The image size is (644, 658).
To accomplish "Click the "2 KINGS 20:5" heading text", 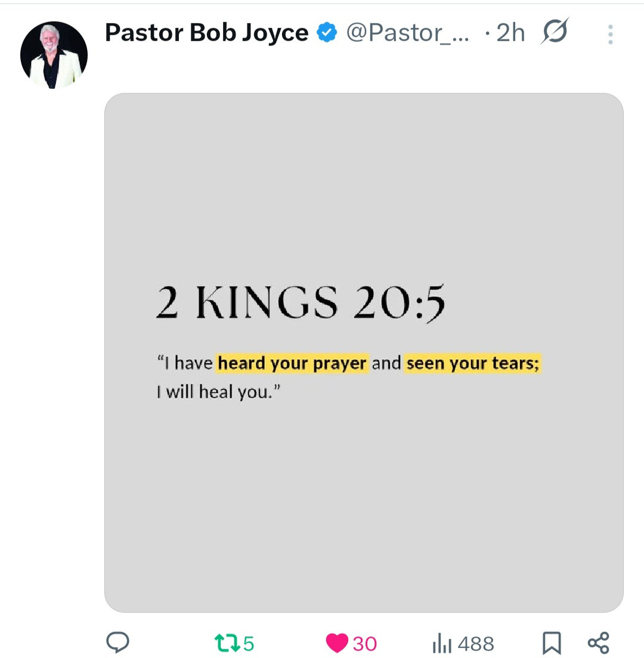I will [x=301, y=302].
